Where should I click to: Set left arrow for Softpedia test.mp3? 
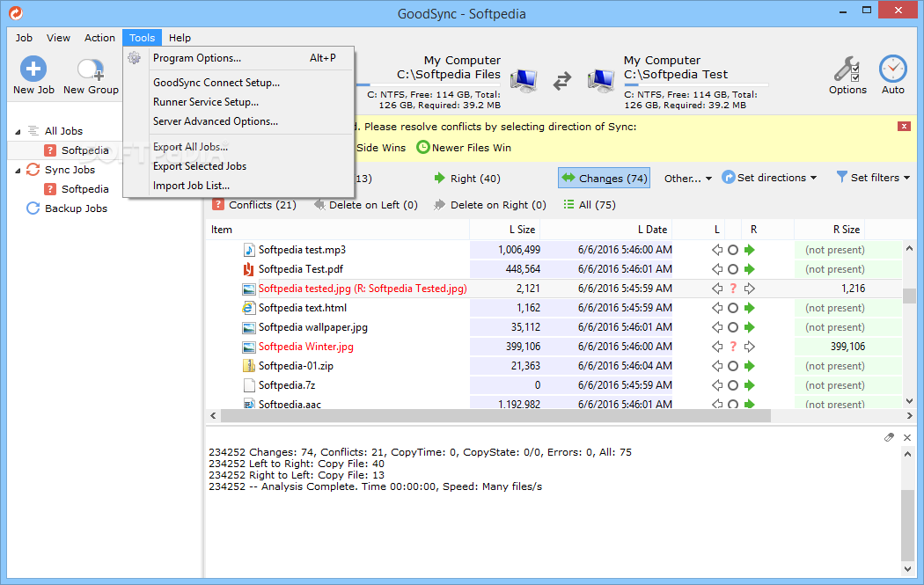[717, 250]
